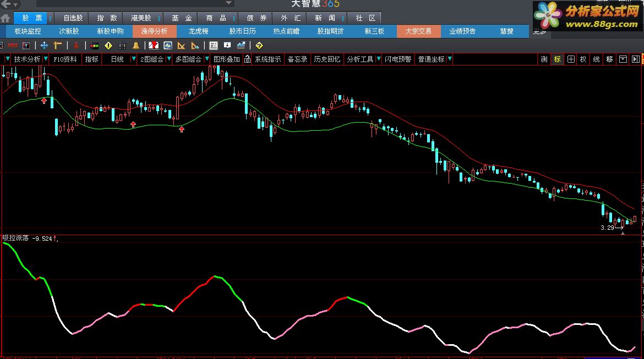Open the dropdown arrow beside 分析工具

(379, 59)
